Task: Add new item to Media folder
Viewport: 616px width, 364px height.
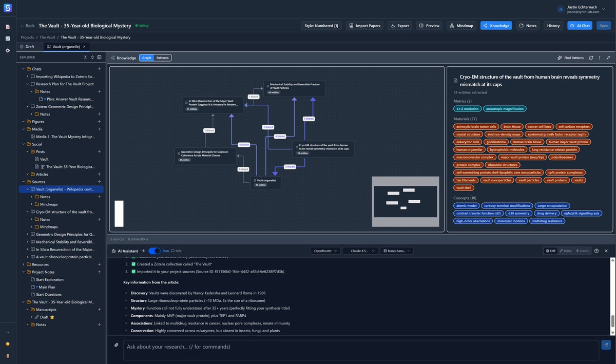Action: click(100, 129)
